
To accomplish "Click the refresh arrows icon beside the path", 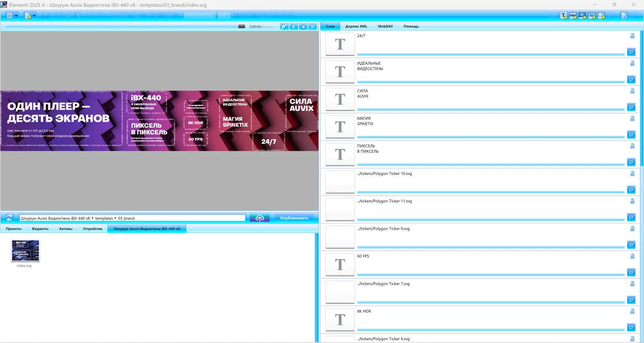I will 10,218.
